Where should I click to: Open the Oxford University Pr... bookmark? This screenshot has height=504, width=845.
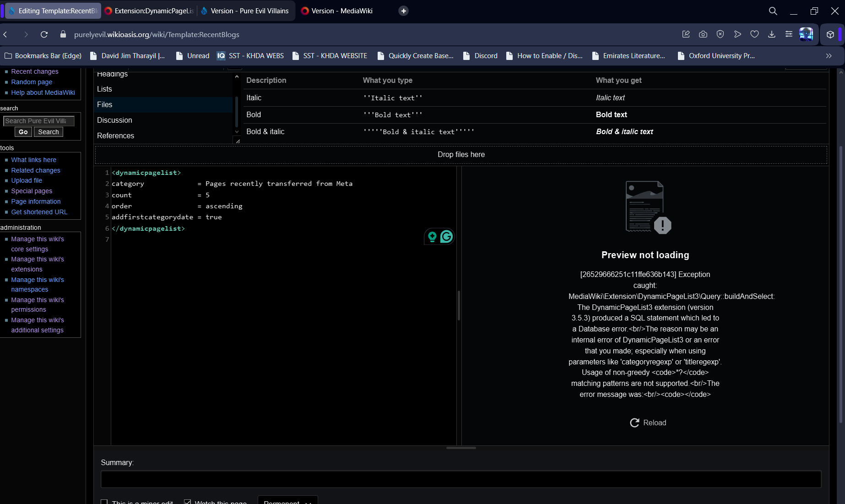(716, 56)
